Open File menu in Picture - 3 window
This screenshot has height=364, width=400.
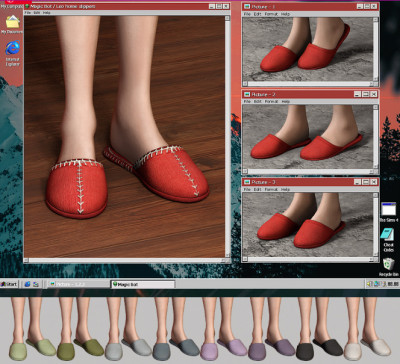coord(247,189)
